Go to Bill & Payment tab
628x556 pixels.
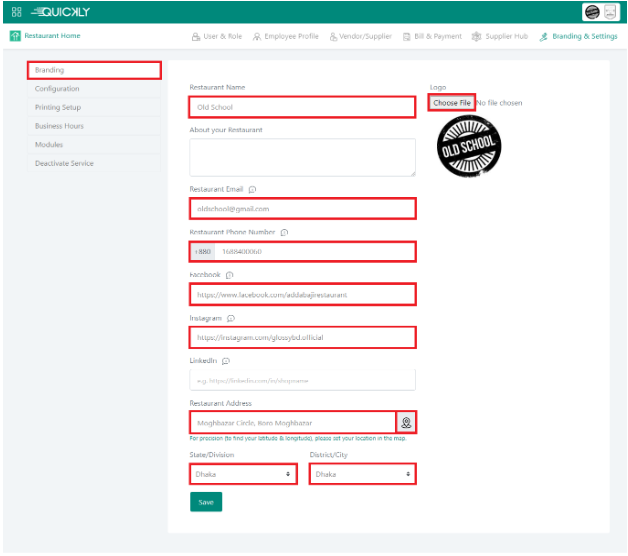click(432, 36)
